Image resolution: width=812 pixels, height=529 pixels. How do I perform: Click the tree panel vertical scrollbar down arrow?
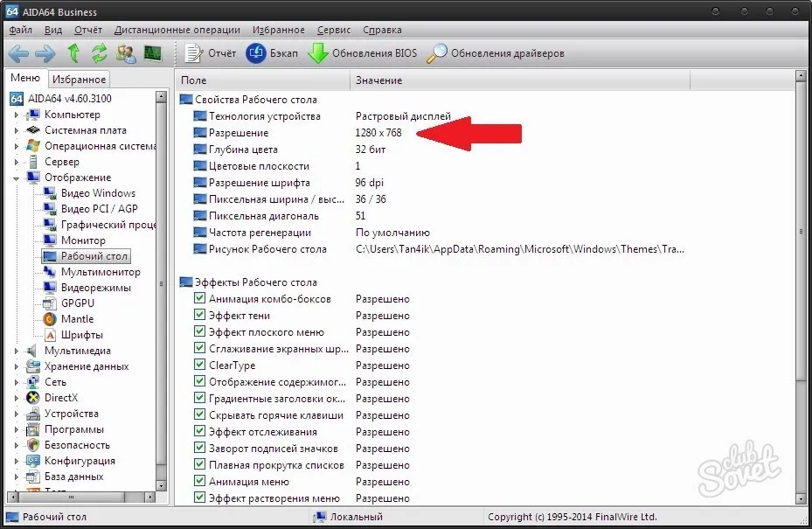pos(161,486)
